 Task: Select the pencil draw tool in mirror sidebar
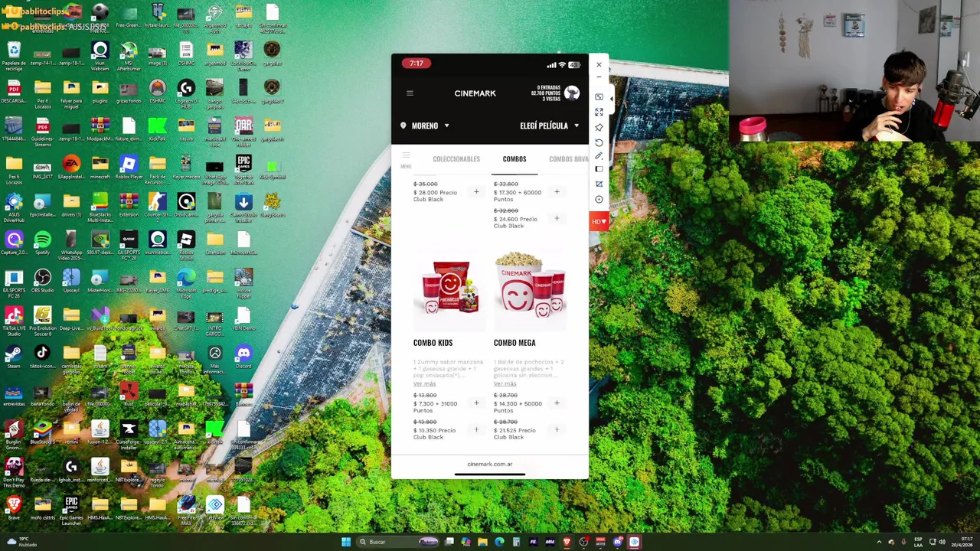(x=599, y=155)
